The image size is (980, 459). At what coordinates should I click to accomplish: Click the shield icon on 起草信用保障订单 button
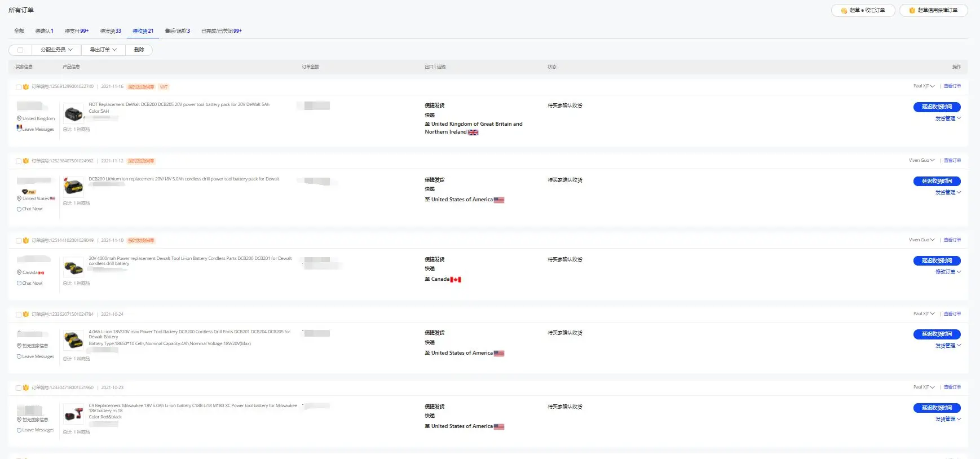[x=912, y=11]
